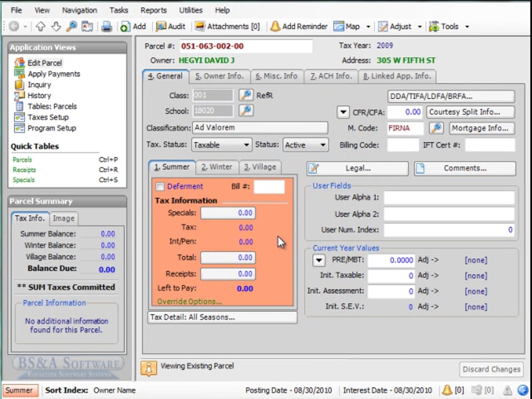Open Courtesy Split Info...
Image resolution: width=532 pixels, height=399 pixels.
point(470,112)
